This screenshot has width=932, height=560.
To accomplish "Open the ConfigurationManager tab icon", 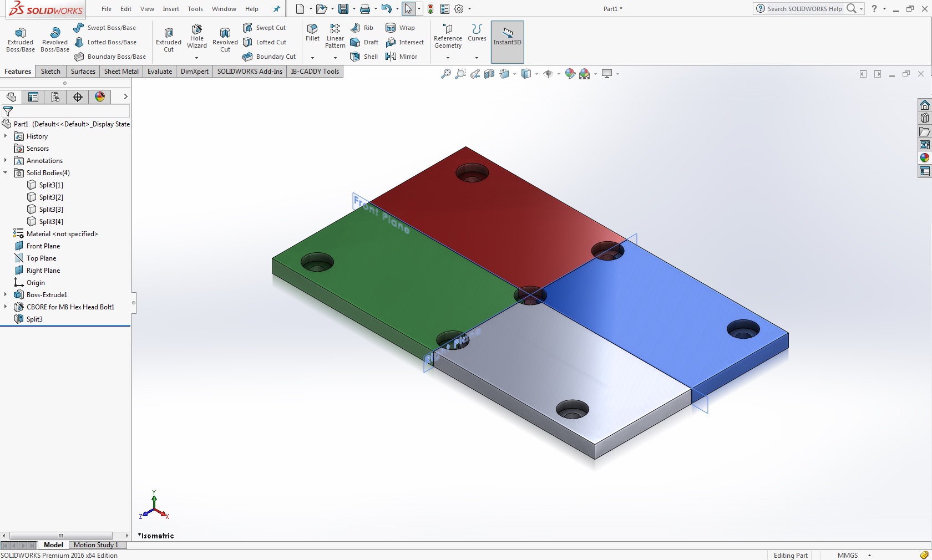I will point(55,97).
